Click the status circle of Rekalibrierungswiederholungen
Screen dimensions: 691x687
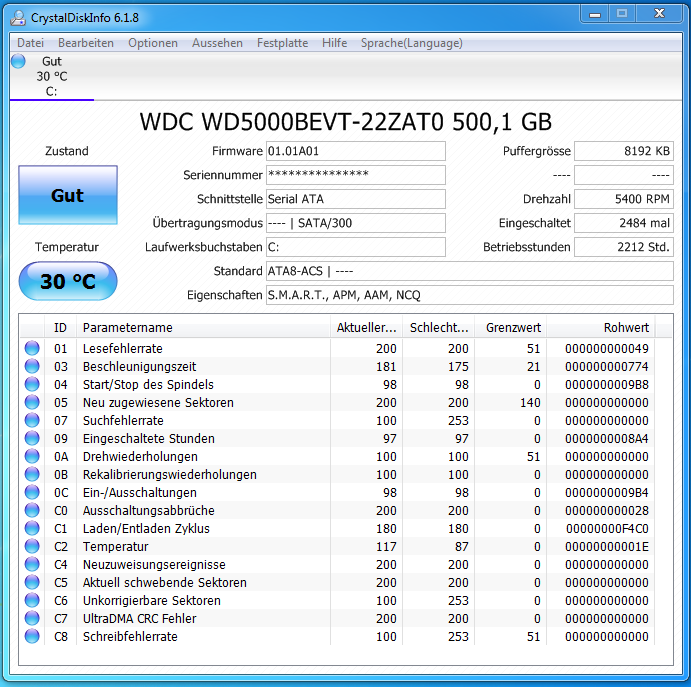32,474
